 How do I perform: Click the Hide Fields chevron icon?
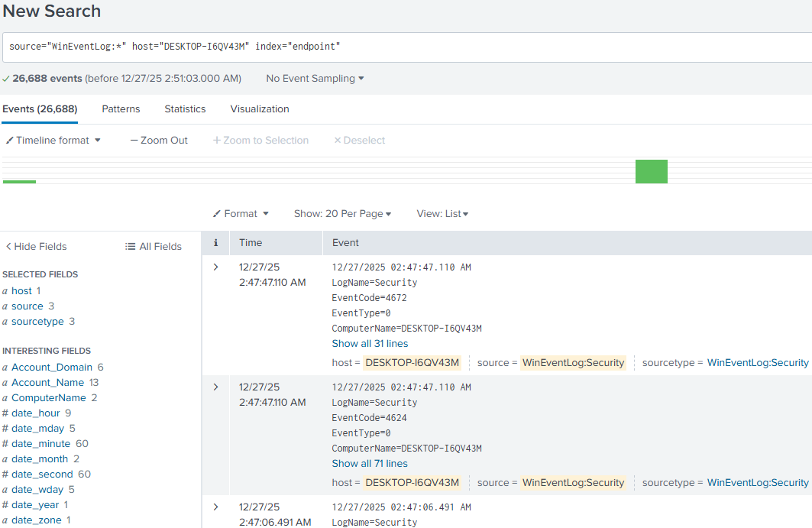8,246
